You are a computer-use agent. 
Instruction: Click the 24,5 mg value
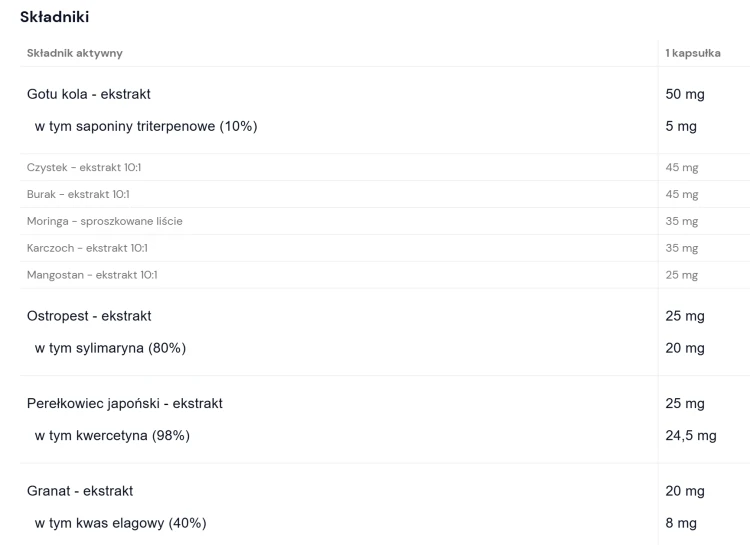[691, 435]
